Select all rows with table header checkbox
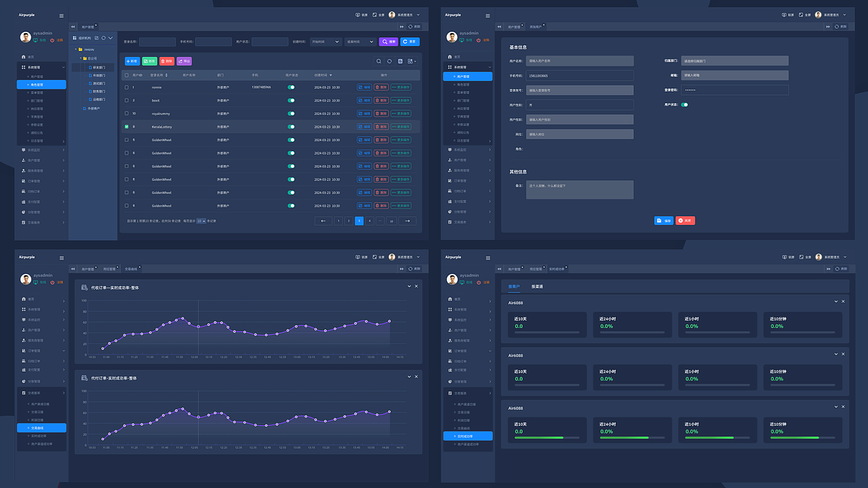 (x=126, y=75)
